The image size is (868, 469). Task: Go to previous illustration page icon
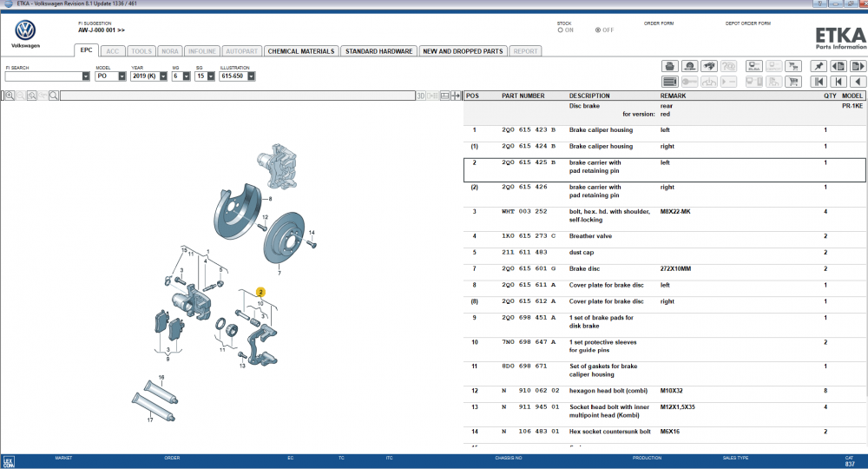click(838, 67)
